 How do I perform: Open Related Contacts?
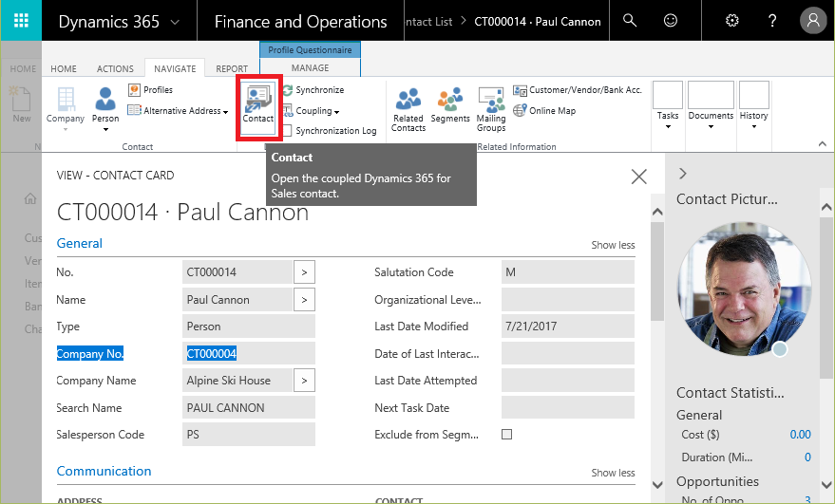[x=408, y=109]
